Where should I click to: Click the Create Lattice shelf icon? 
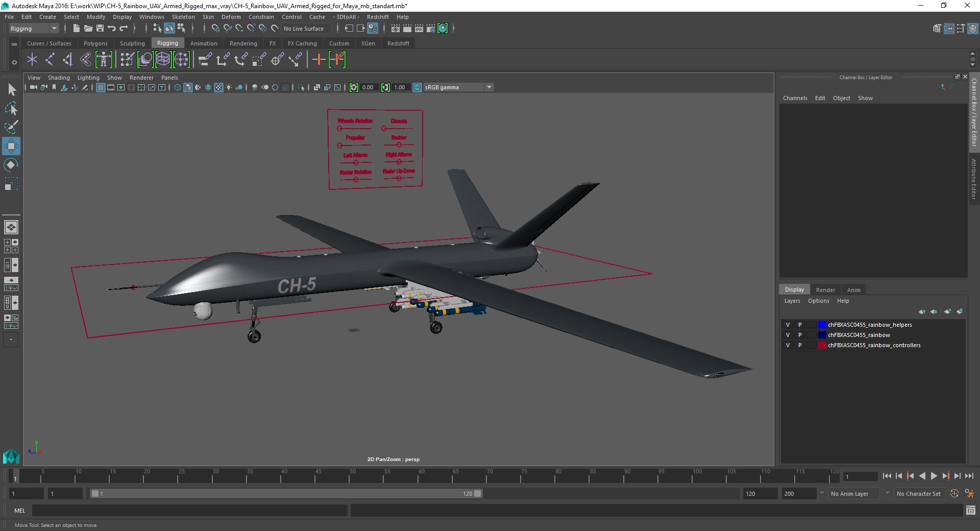click(163, 60)
